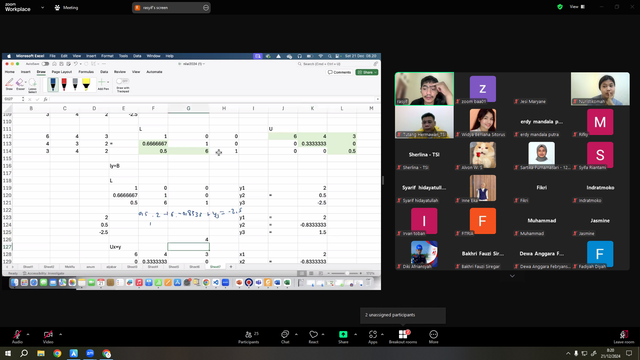Switch to the aljabar sheet tab

pyautogui.click(x=111, y=267)
